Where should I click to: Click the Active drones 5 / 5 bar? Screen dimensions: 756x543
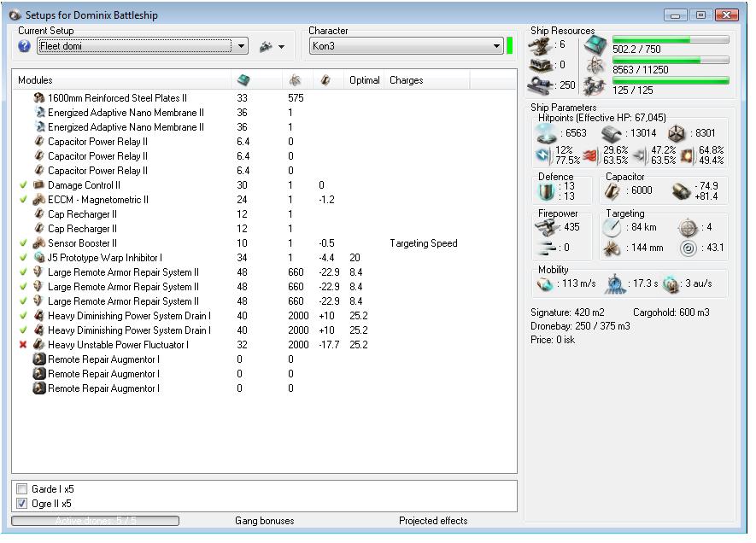(x=96, y=521)
